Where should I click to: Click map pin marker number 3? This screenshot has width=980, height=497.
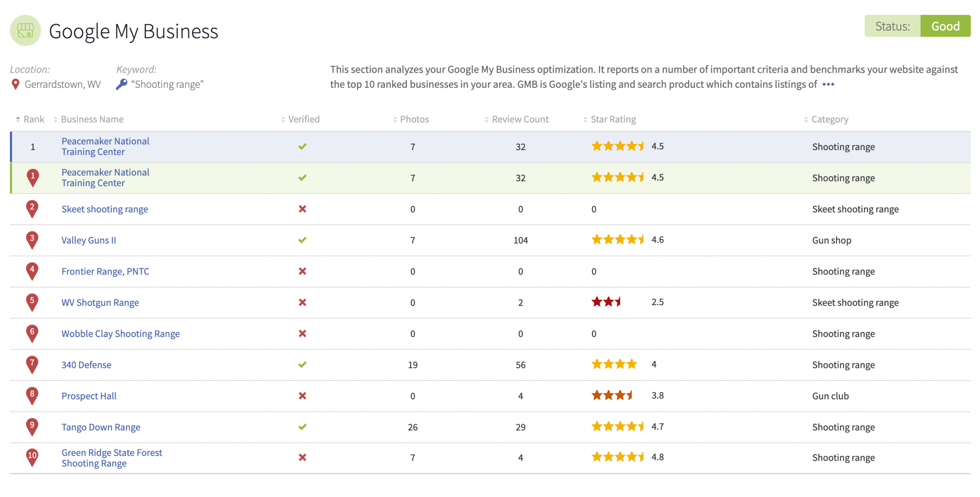32,240
